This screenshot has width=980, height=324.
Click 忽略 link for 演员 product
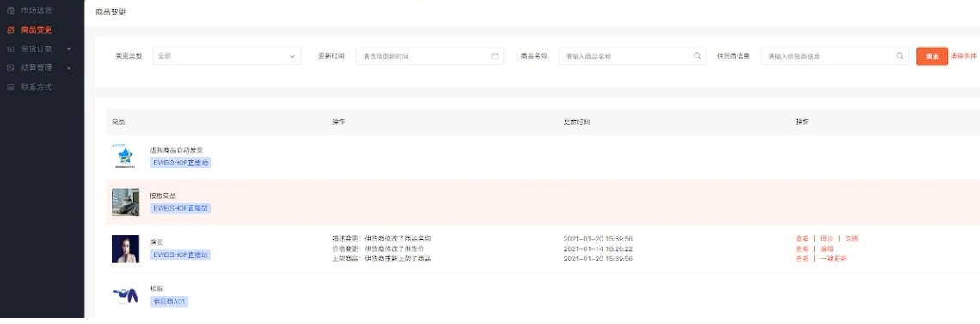(x=851, y=238)
